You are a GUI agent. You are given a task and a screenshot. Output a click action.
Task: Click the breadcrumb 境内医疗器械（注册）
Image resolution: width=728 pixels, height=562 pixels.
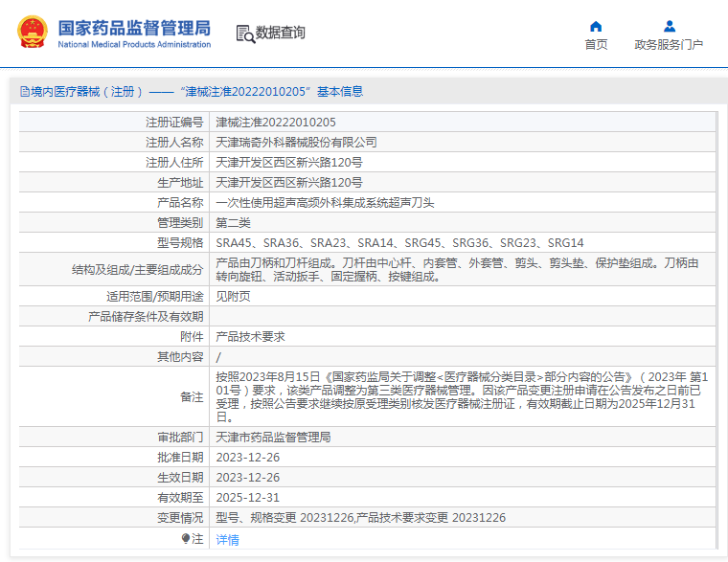point(86,91)
